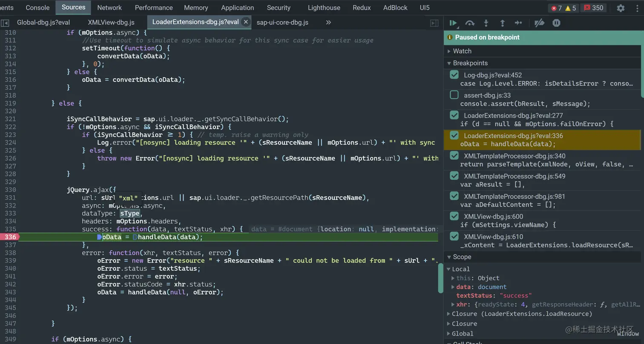Switch to the Console tab

click(x=37, y=8)
